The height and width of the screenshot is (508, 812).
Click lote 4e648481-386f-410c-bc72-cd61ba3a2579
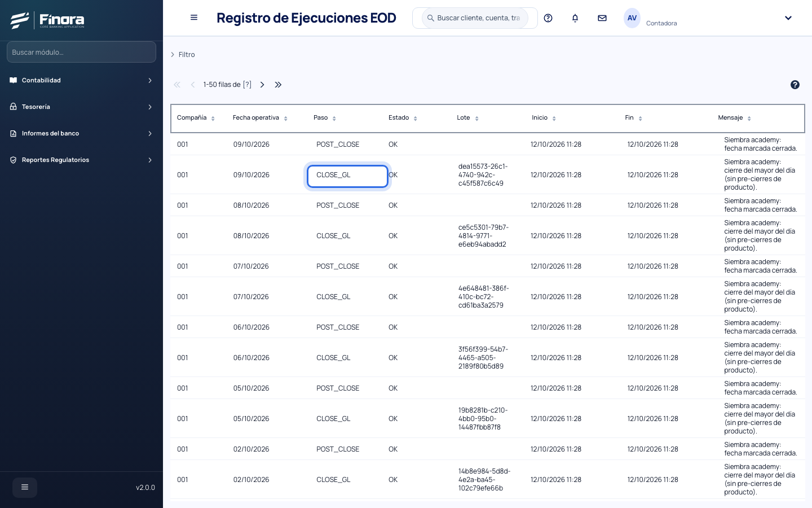[x=483, y=297]
